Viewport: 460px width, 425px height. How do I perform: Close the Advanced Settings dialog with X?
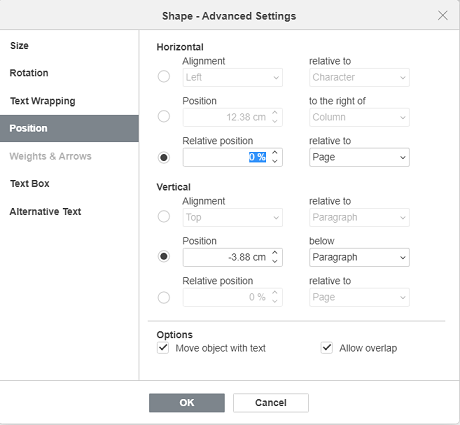(x=443, y=15)
